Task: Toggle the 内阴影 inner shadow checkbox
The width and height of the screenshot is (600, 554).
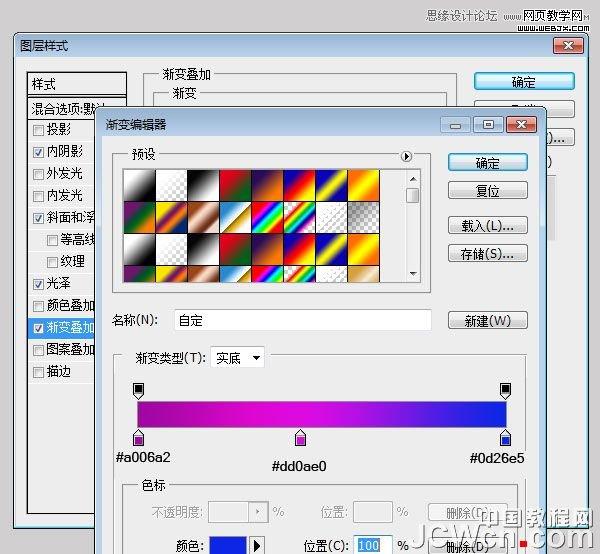Action: point(38,152)
